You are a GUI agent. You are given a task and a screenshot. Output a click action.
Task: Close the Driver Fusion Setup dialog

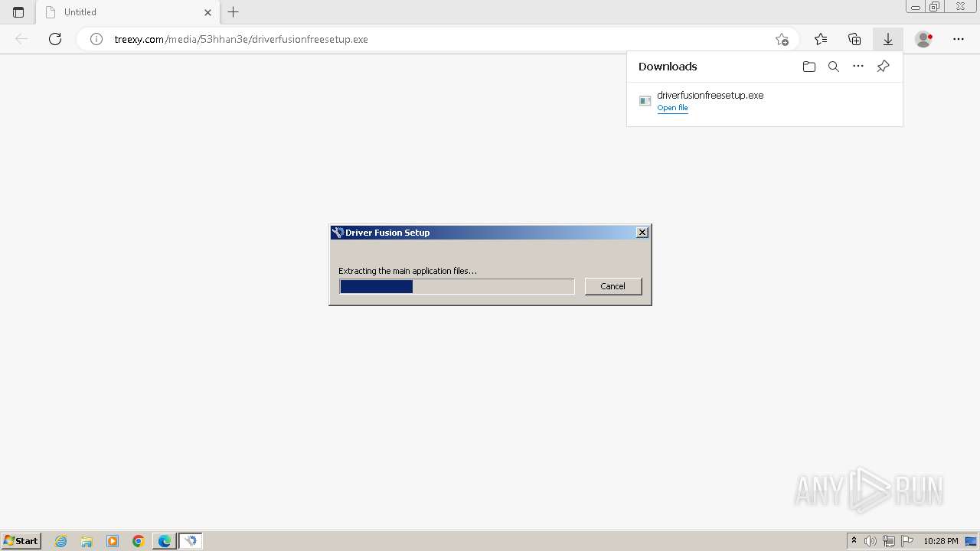(x=642, y=233)
